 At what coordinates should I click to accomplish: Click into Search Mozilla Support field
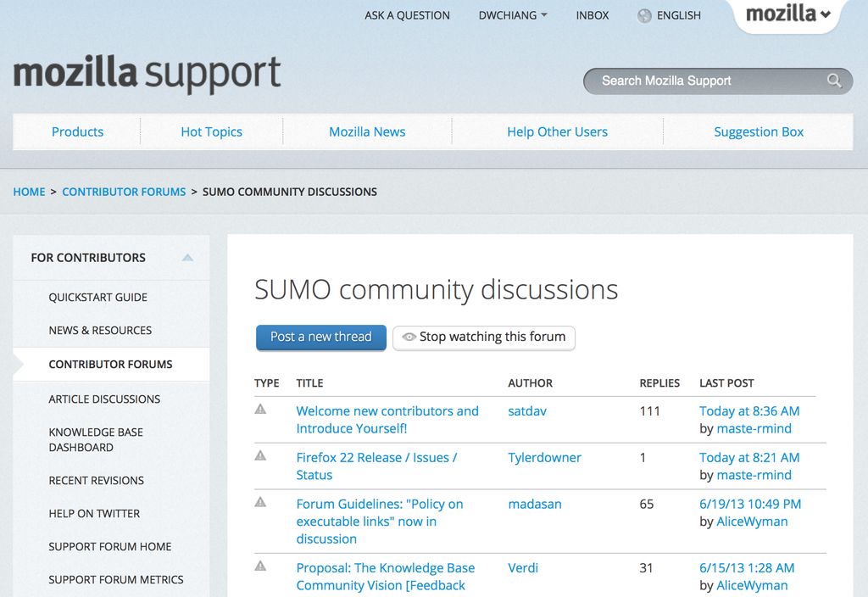coord(718,81)
